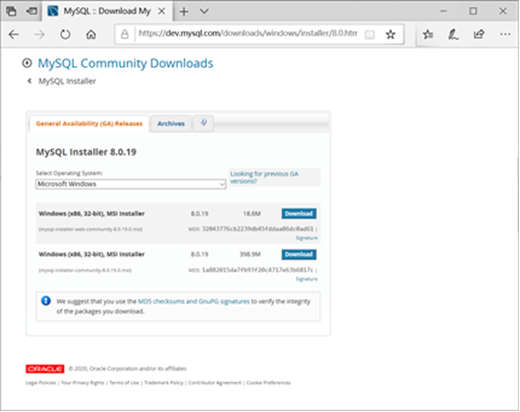This screenshot has height=412, width=520.
Task: Open MD5 checksums and GnuPG signatures link
Action: (193, 301)
